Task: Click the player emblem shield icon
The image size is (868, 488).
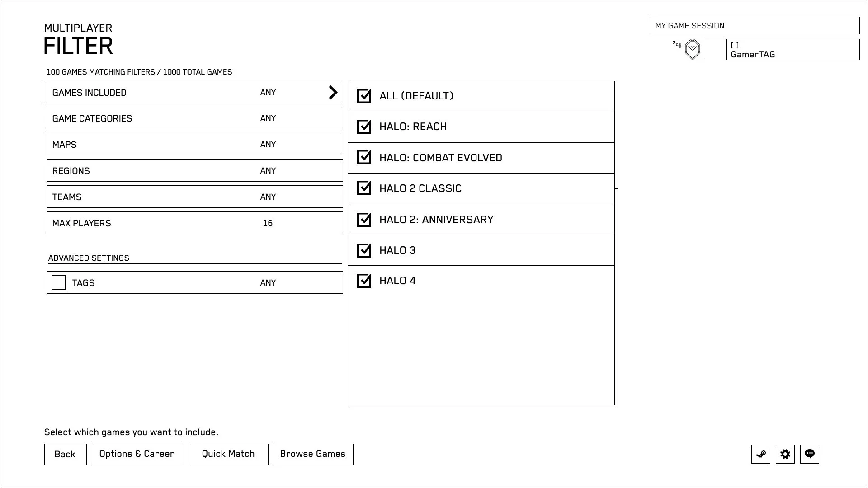Action: click(x=693, y=50)
